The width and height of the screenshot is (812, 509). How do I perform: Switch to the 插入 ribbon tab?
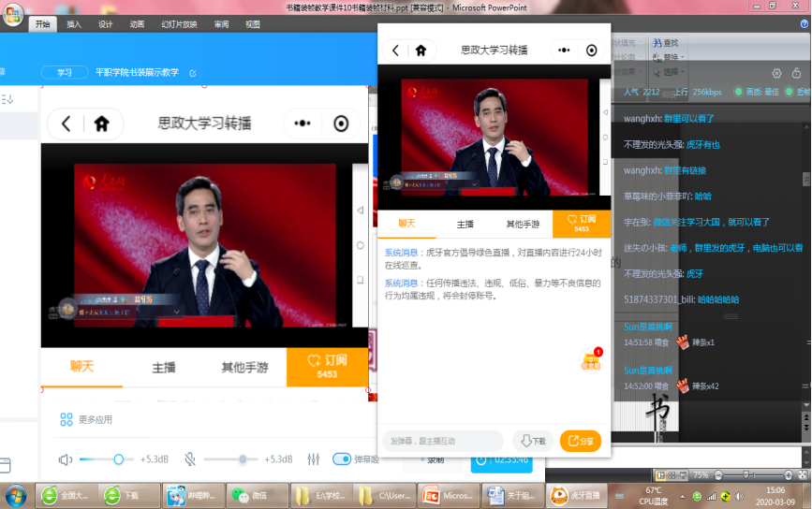[74, 24]
